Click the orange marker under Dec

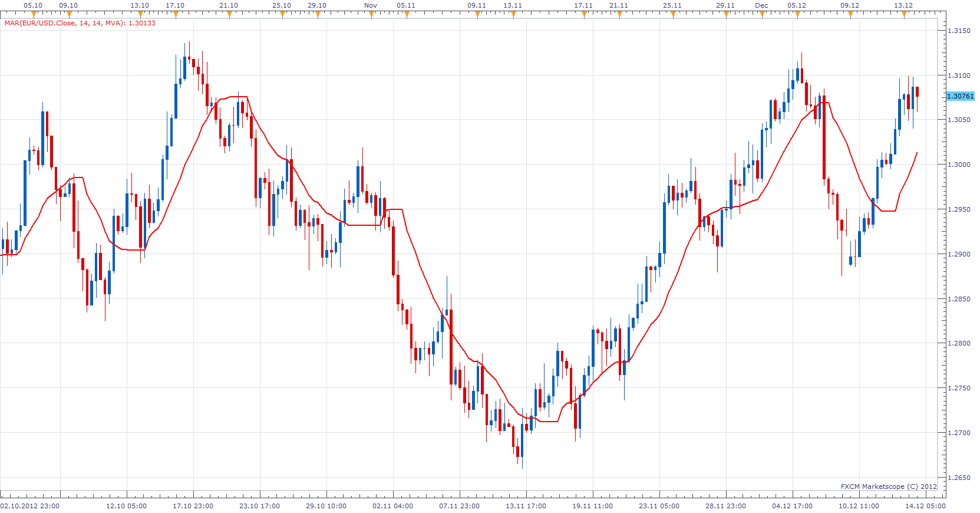click(x=762, y=14)
